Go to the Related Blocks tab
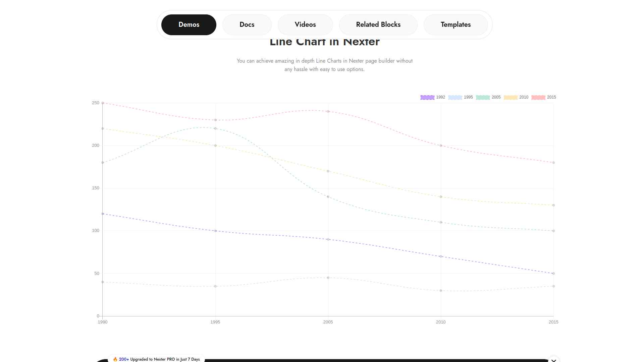 [x=378, y=25]
